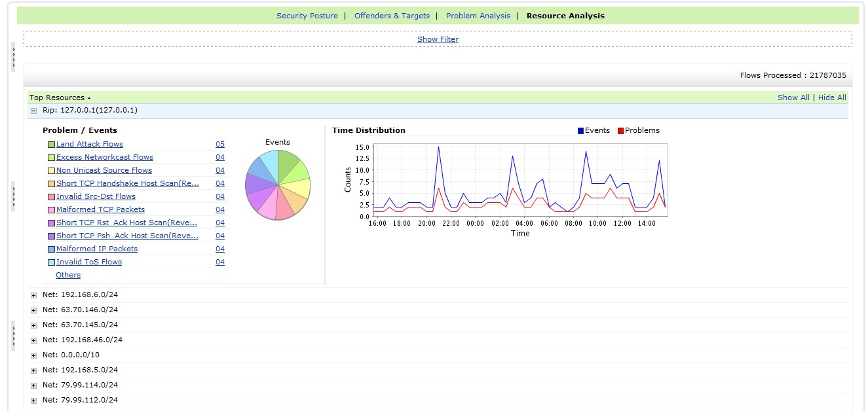Collapse the Rip: 127.0.0.1 resource row
Viewport: 868px width, 411px height.
coord(33,111)
